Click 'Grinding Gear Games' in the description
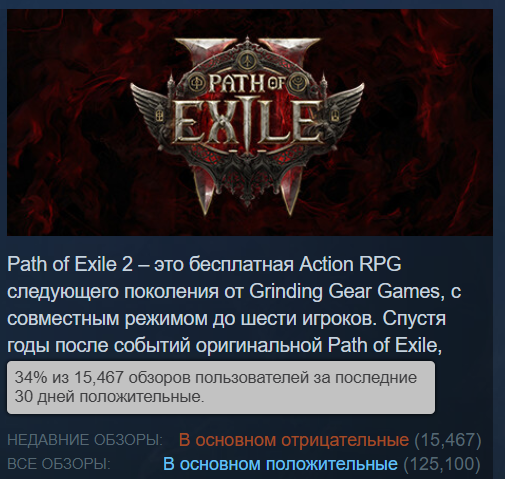 [x=345, y=291]
